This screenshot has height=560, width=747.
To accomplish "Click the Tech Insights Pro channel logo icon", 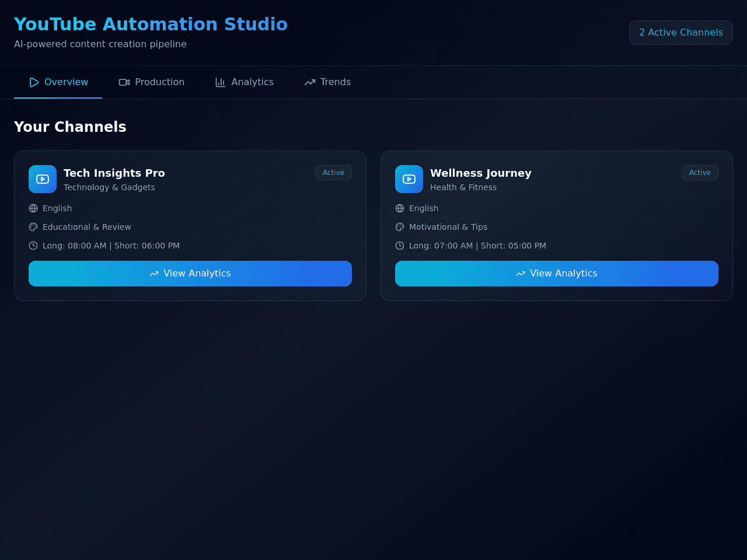I will tap(43, 179).
